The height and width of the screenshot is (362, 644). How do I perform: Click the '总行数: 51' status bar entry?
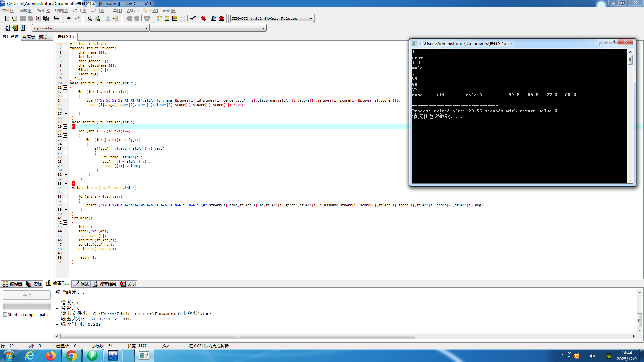tap(102, 346)
